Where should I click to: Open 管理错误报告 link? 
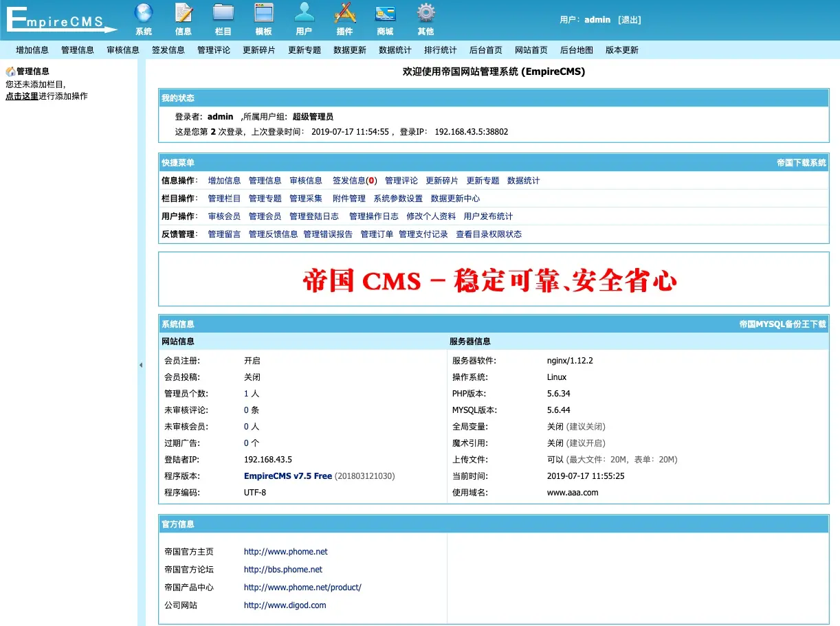(x=328, y=234)
